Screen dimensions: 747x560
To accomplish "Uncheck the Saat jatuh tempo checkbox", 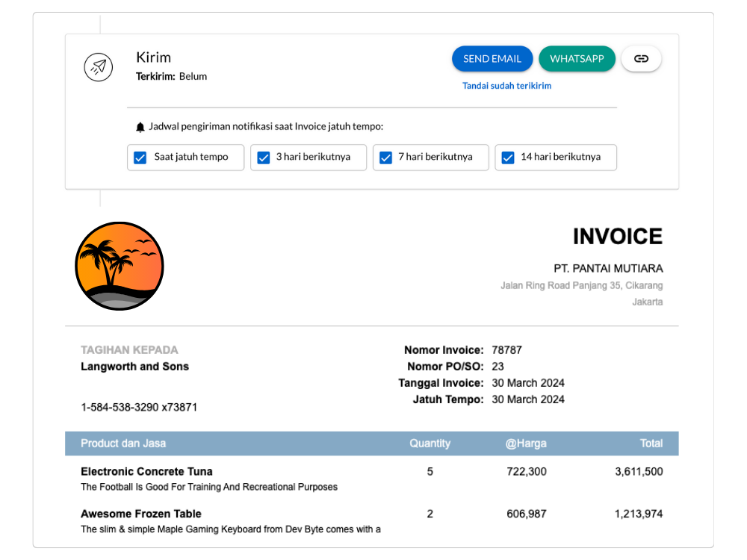I will click(140, 158).
